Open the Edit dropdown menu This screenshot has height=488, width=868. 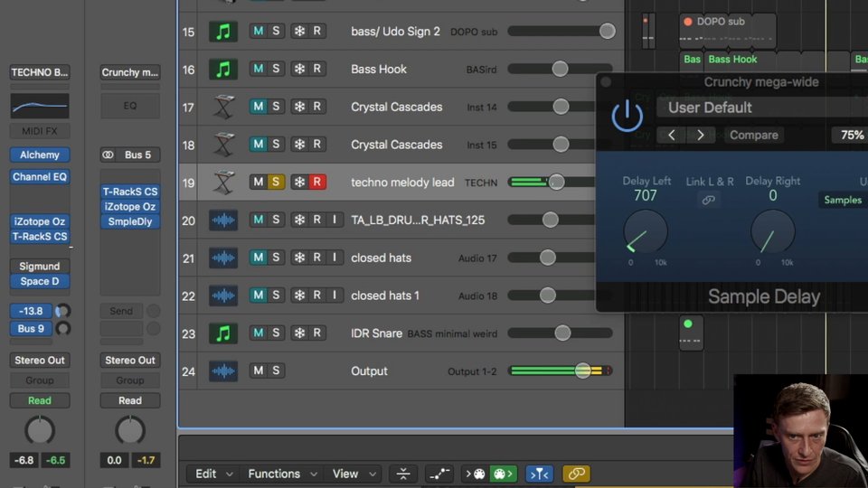(x=212, y=474)
